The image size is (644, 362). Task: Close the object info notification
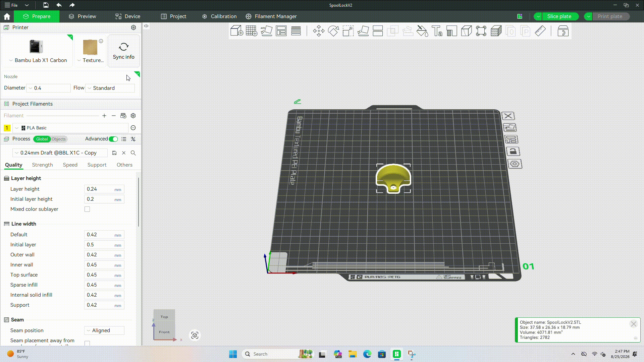(x=633, y=324)
